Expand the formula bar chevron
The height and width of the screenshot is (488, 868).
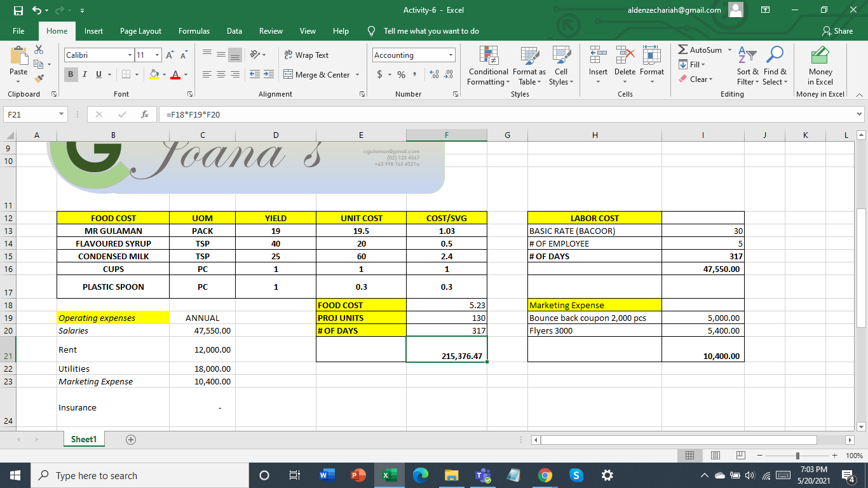point(860,114)
